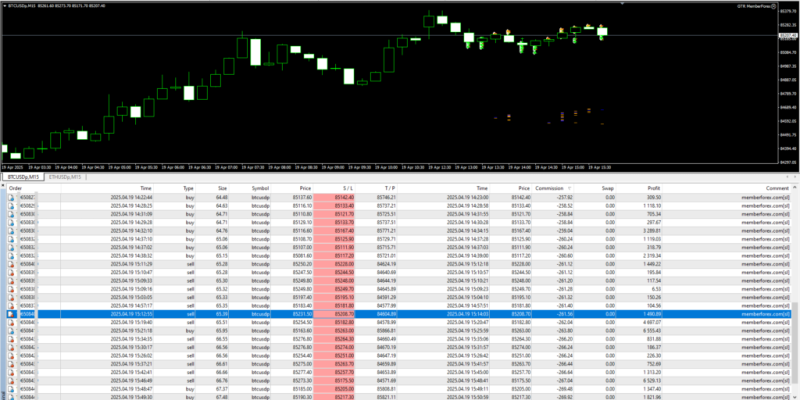800x400 pixels.
Task: Click the sort arrow in the Commission header
Action: point(569,187)
